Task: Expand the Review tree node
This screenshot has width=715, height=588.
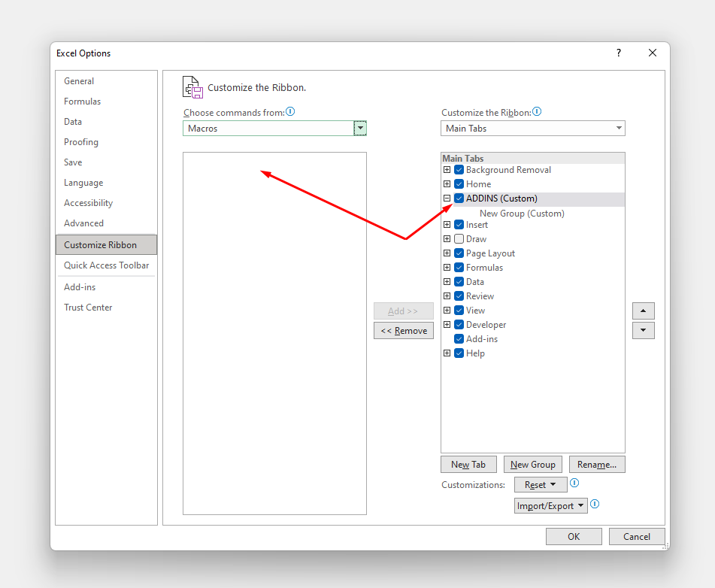Action: [447, 296]
